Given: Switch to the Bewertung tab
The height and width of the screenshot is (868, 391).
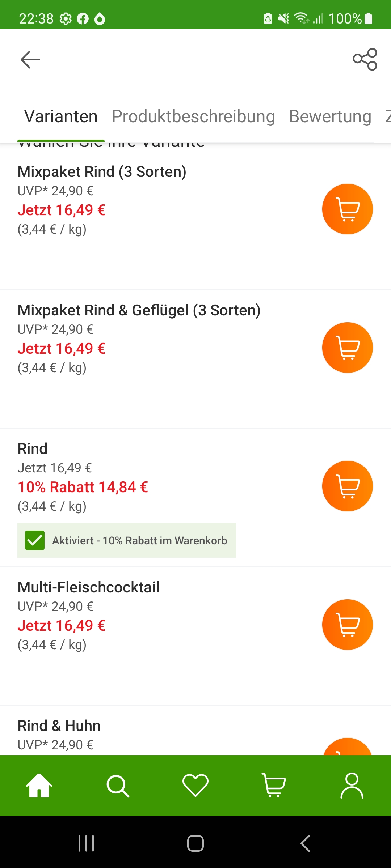Looking at the screenshot, I should tap(330, 116).
